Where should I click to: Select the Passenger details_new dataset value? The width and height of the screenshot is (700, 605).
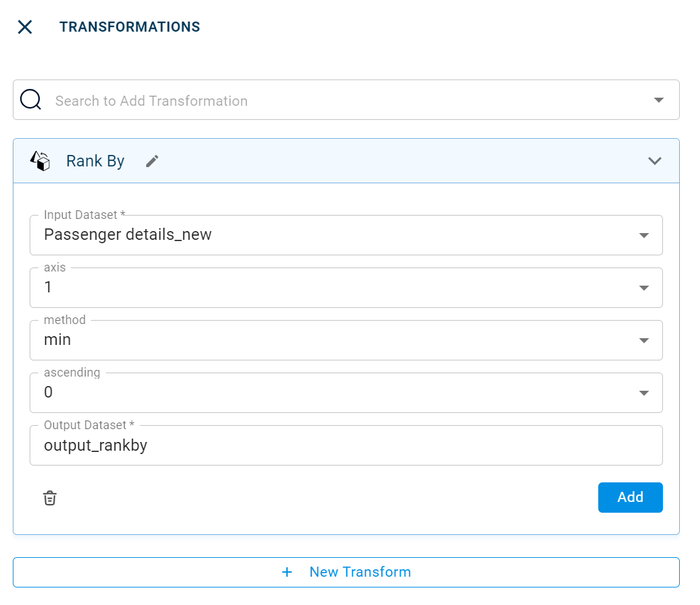[128, 234]
